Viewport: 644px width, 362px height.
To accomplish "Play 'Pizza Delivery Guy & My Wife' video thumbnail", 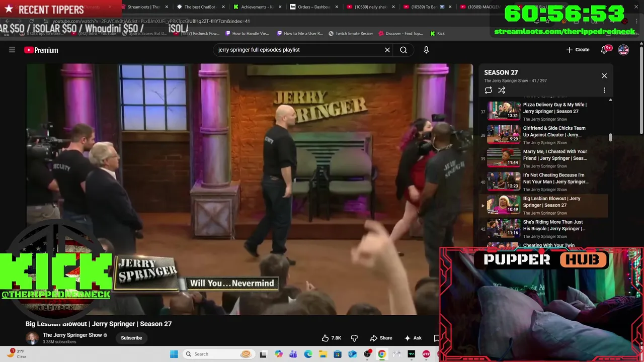I will coord(504,111).
